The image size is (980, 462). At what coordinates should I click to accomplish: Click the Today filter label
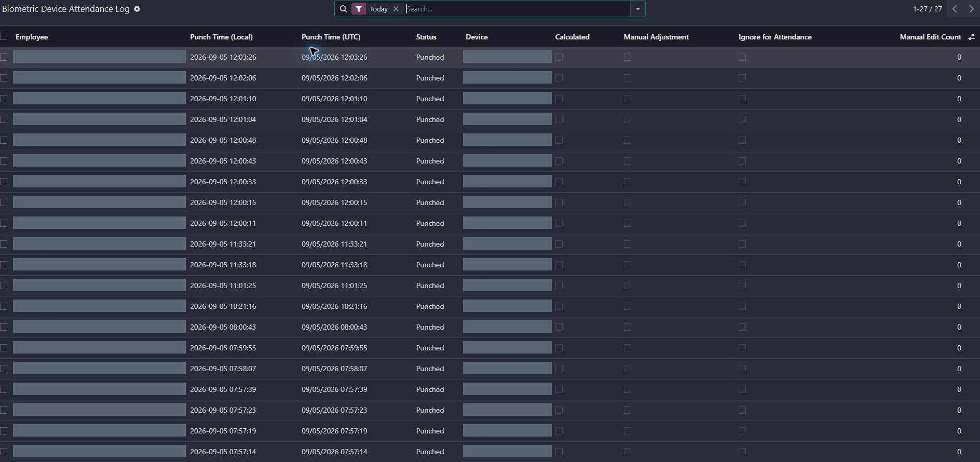click(378, 9)
